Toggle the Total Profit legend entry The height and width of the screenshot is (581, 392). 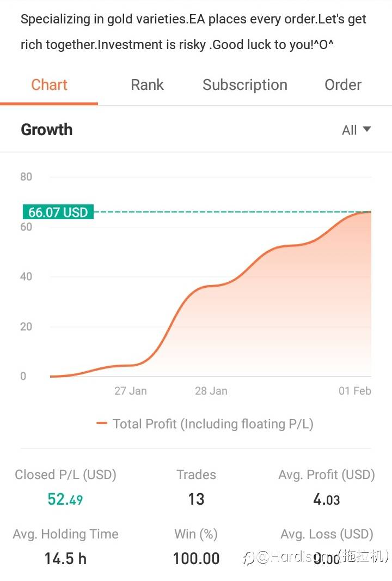point(205,423)
